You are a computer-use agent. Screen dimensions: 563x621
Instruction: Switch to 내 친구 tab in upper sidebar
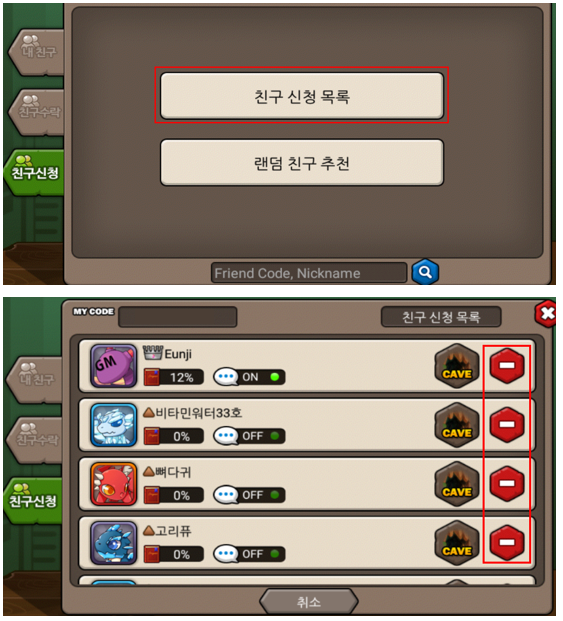coord(36,51)
